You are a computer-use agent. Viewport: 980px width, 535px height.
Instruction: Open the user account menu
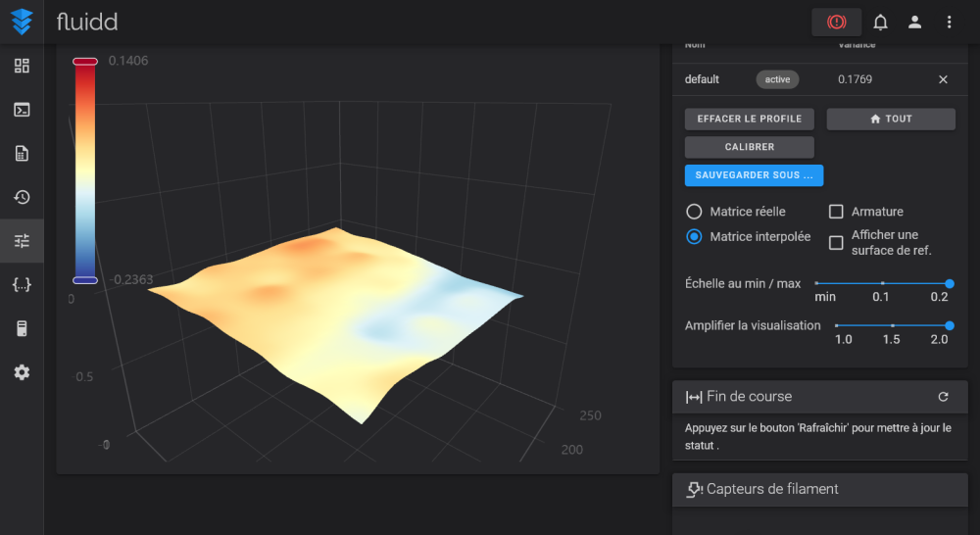(x=914, y=22)
